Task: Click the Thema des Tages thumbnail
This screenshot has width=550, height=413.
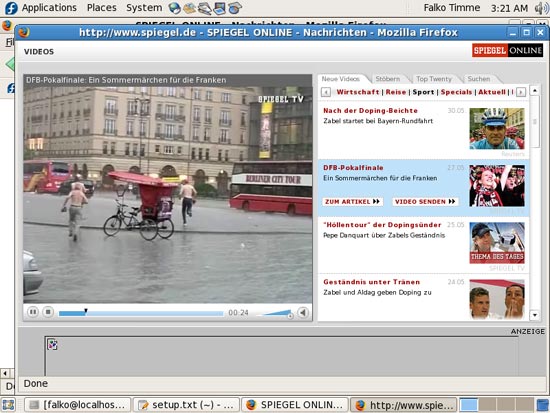Action: point(497,243)
